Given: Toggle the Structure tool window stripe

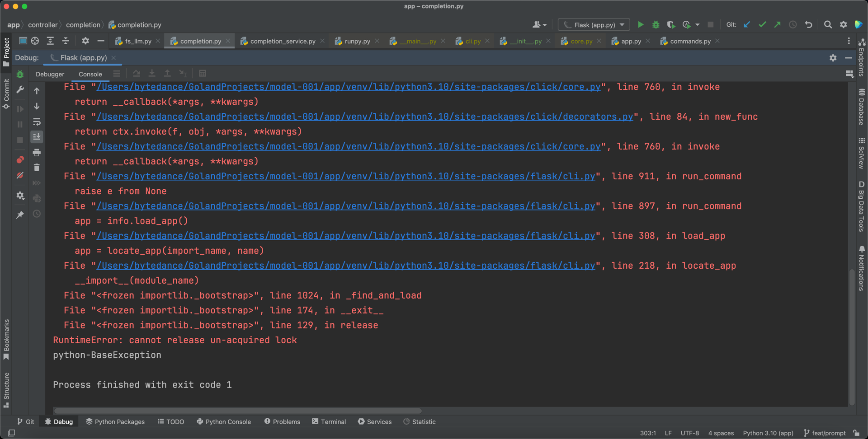Looking at the screenshot, I should click(x=6, y=390).
